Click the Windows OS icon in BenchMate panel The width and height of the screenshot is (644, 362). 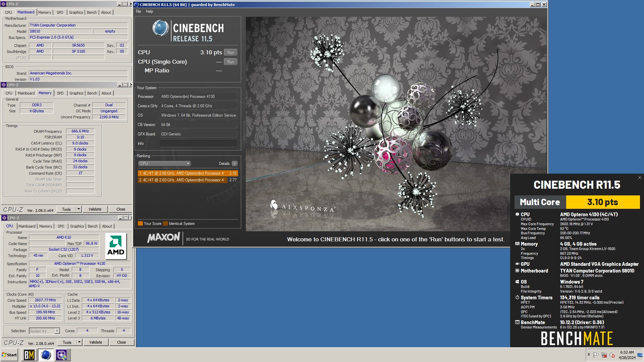point(517,282)
